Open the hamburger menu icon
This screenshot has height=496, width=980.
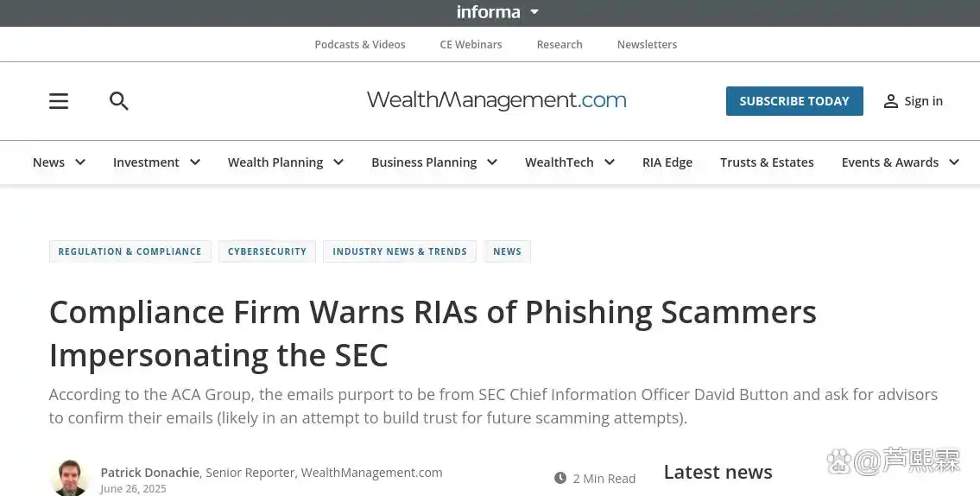click(x=59, y=101)
